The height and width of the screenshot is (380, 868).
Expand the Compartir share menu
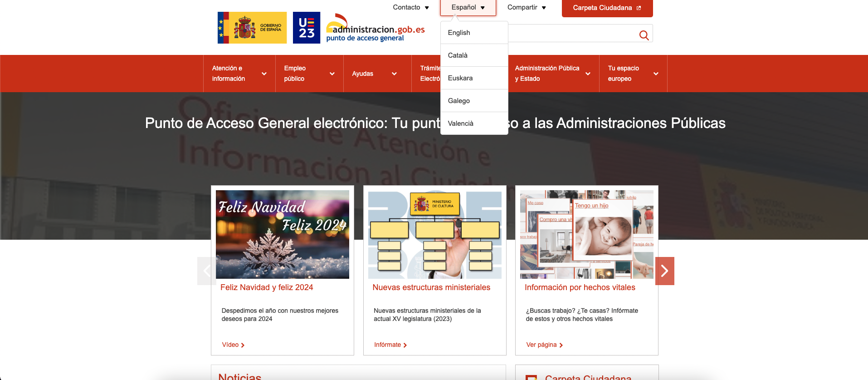(526, 8)
